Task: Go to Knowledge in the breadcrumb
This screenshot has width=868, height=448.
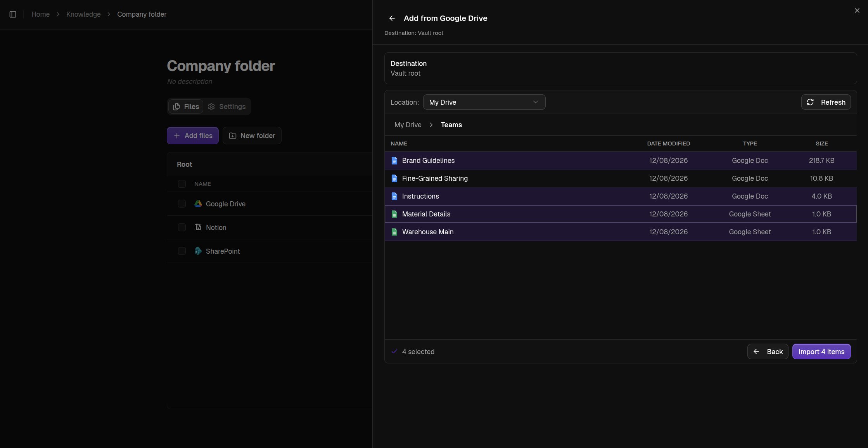Action: click(83, 14)
